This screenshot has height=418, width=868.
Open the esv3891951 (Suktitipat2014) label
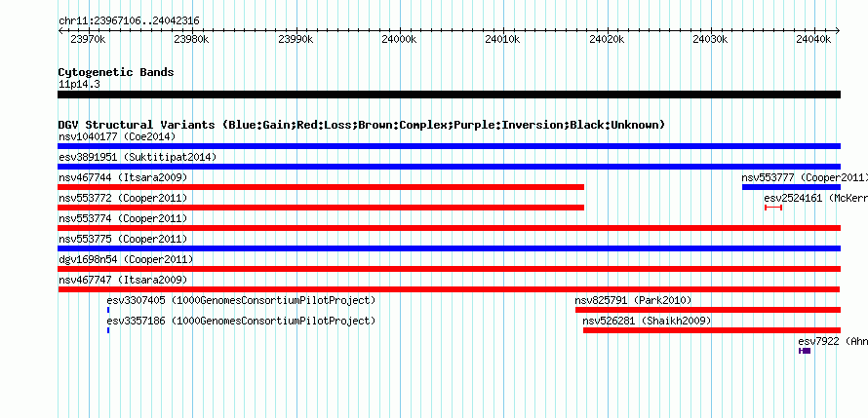(x=138, y=157)
